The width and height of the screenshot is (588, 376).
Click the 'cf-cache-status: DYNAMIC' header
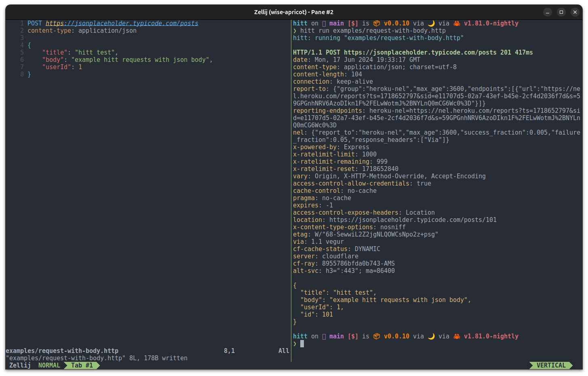(x=337, y=249)
